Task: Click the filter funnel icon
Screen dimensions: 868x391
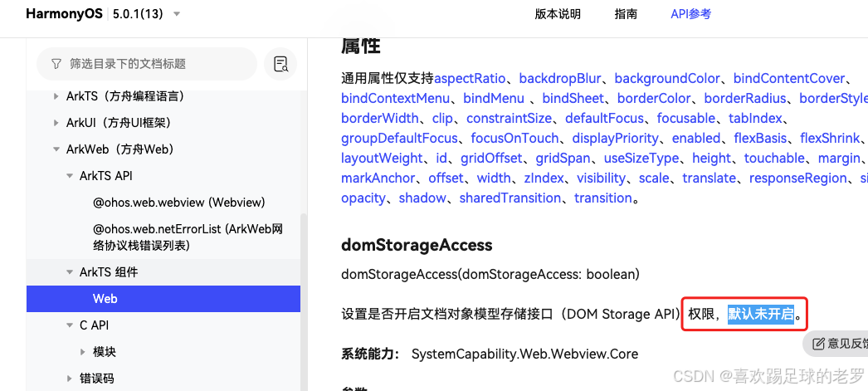Action: tap(56, 64)
